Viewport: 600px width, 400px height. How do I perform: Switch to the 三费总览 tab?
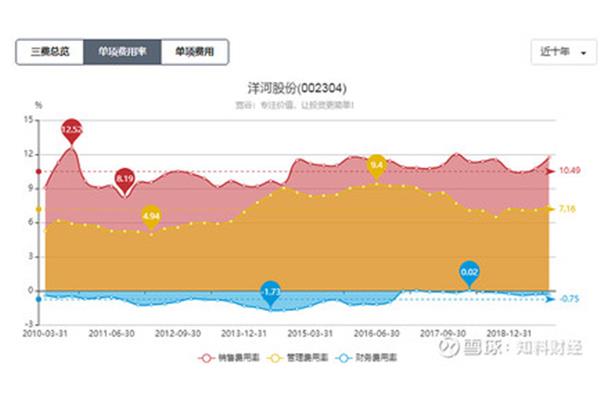(x=50, y=52)
